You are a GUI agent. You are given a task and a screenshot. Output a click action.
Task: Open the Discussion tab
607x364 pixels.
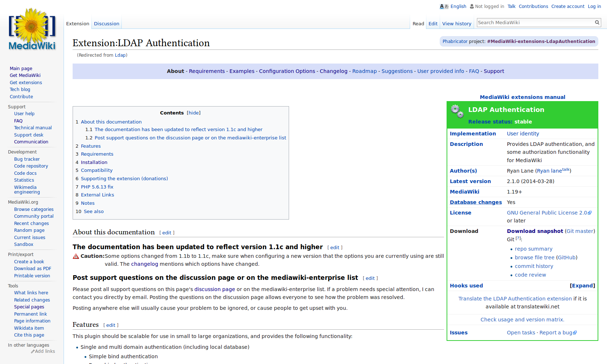coord(107,24)
